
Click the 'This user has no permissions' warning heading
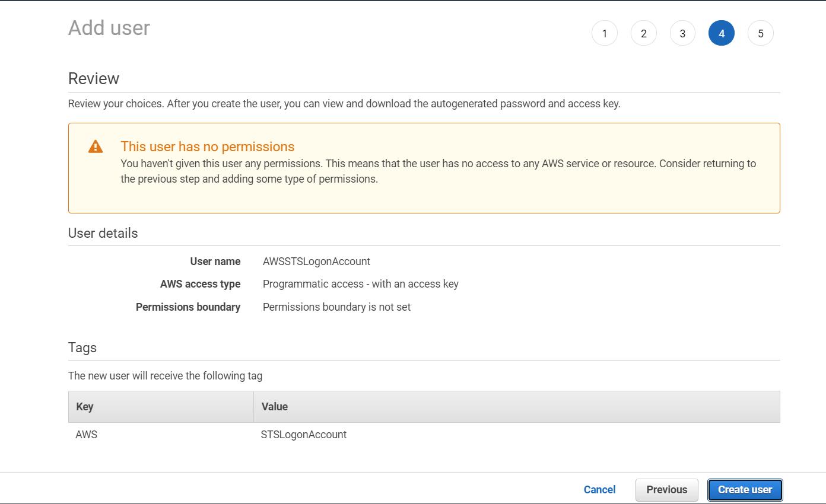coord(207,146)
